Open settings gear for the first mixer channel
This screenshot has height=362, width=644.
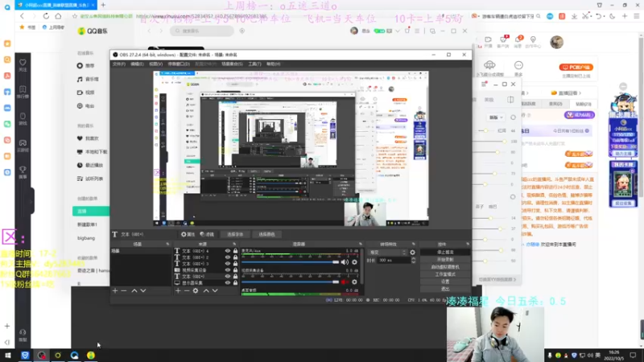354,262
